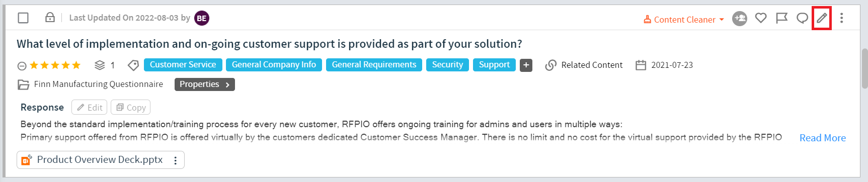
Task: Select the Customer Service tag
Action: tap(183, 65)
